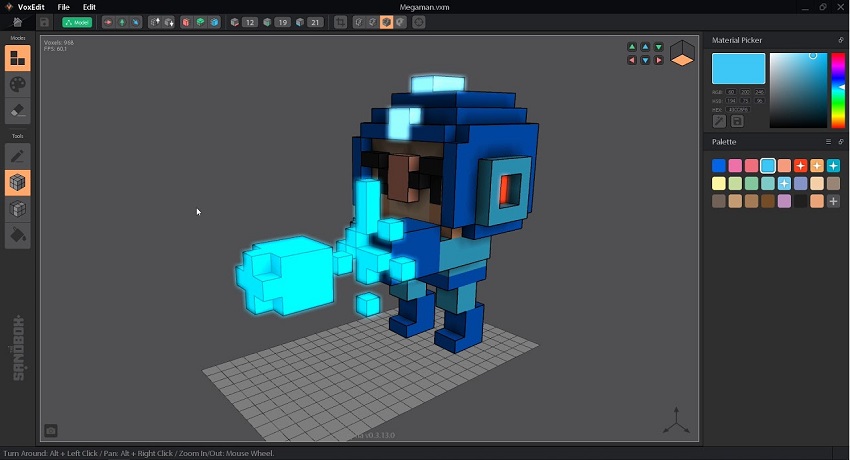Click the cube with down arrow icon
This screenshot has height=460, width=850.
click(x=169, y=22)
